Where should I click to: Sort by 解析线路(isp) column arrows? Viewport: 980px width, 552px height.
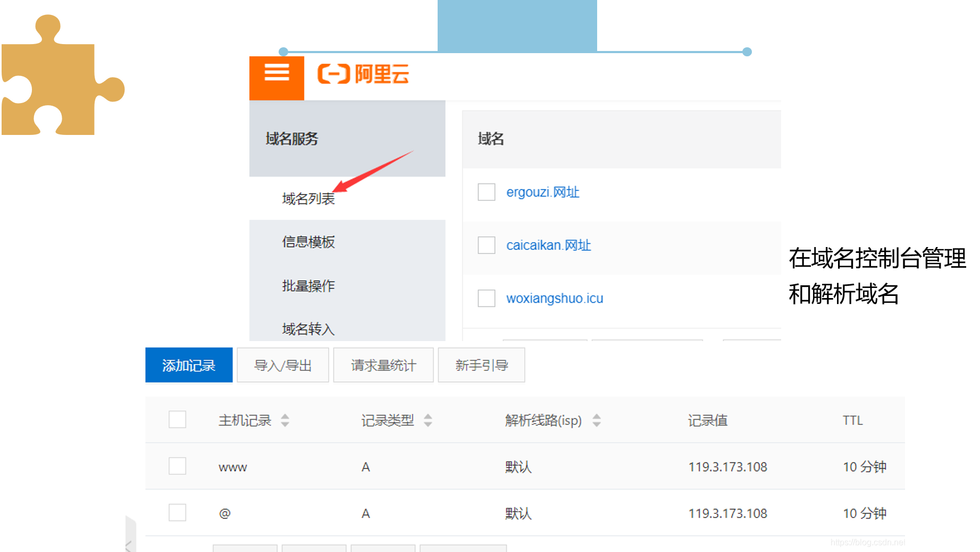click(597, 420)
